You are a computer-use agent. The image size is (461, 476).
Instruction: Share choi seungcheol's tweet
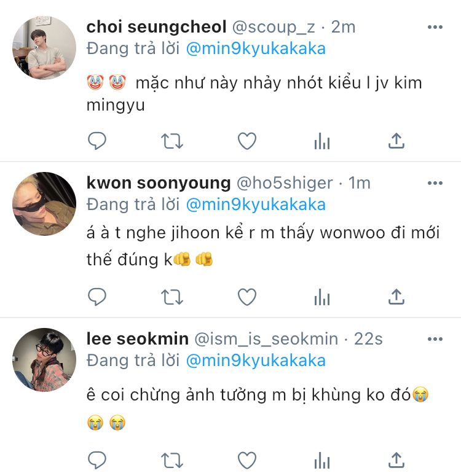click(396, 141)
